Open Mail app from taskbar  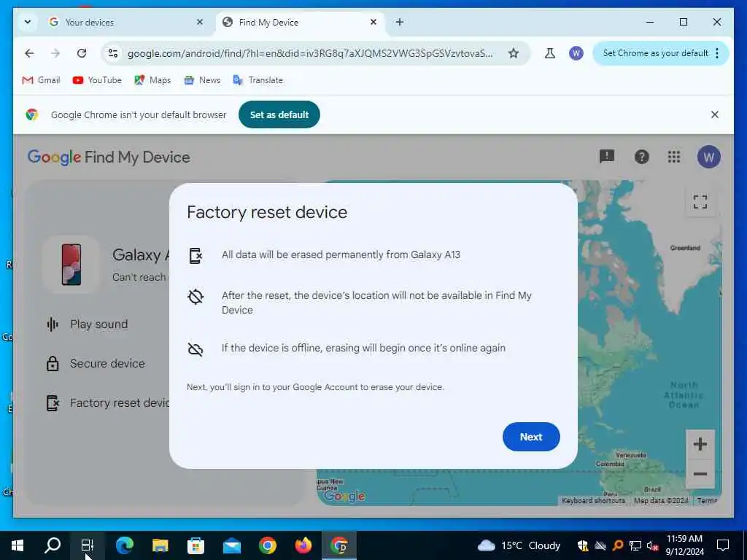(x=232, y=545)
